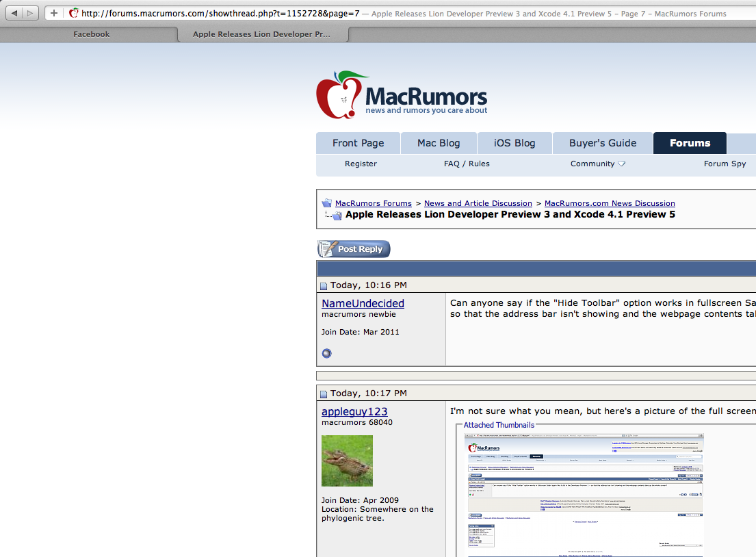Open the Buyer's Guide nav tab

click(x=603, y=143)
